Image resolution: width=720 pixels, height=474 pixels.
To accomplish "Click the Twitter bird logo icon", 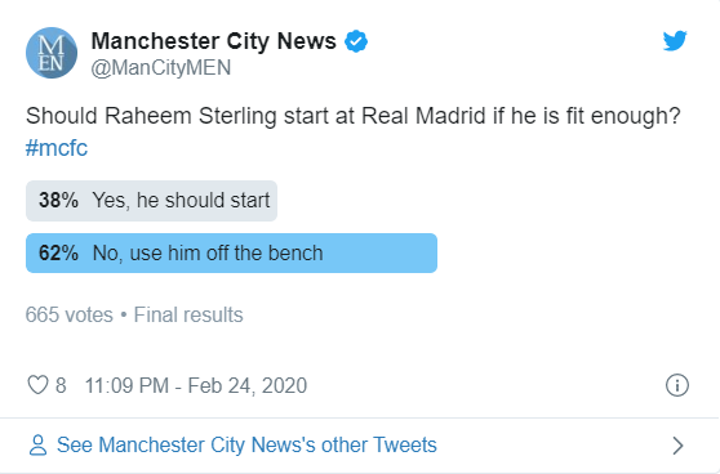I will [676, 41].
